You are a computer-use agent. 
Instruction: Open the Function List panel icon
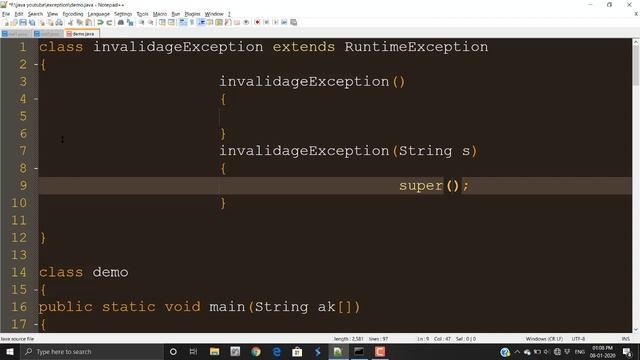click(x=228, y=22)
